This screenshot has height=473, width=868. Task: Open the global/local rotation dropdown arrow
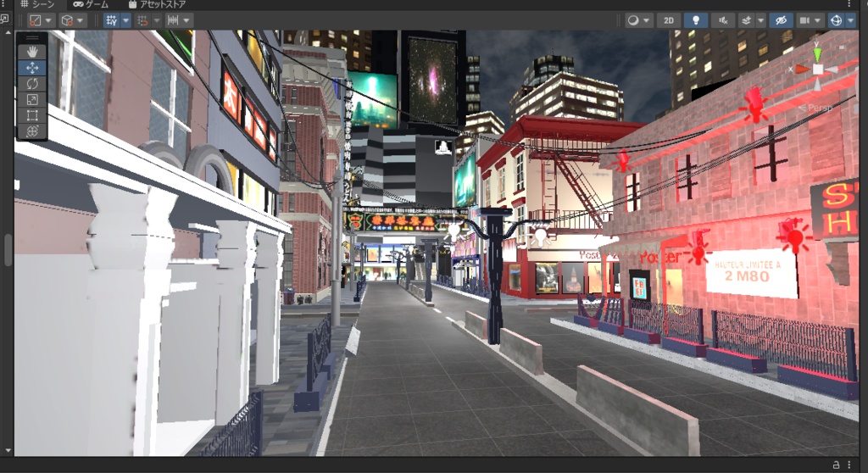point(81,20)
